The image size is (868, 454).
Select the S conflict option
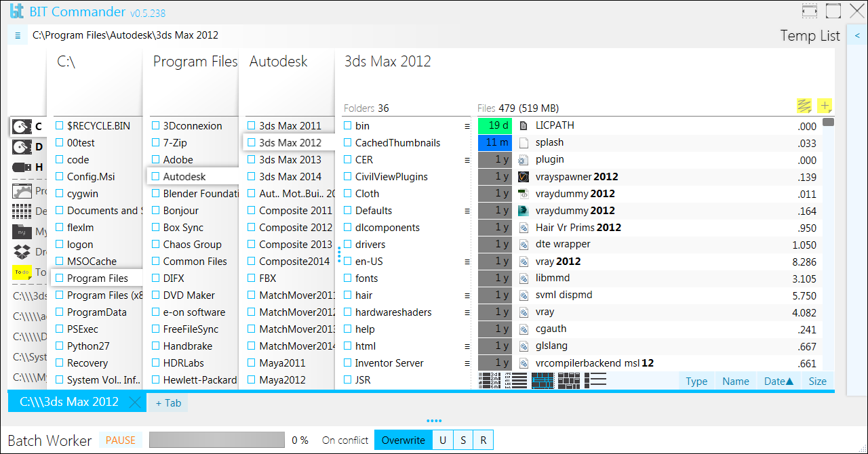(463, 440)
